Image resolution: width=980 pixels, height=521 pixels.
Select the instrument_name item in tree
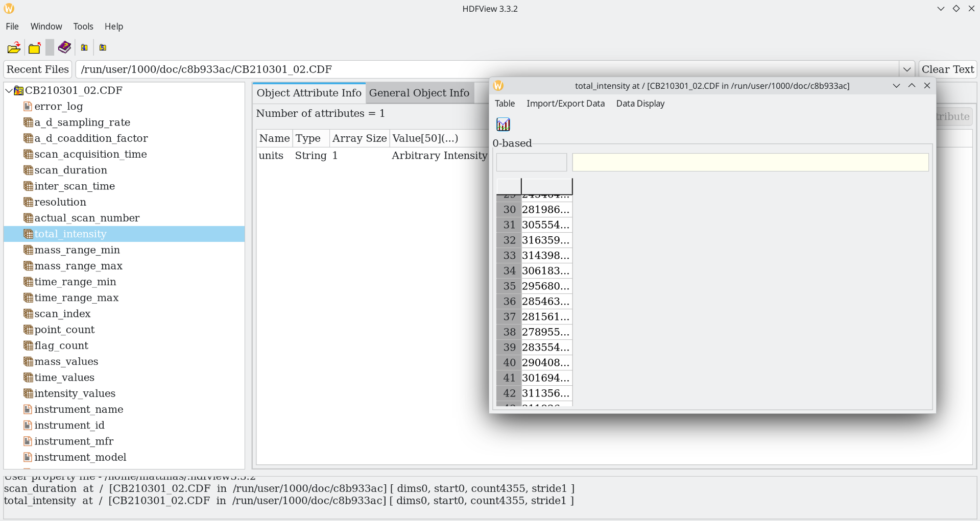[79, 409]
